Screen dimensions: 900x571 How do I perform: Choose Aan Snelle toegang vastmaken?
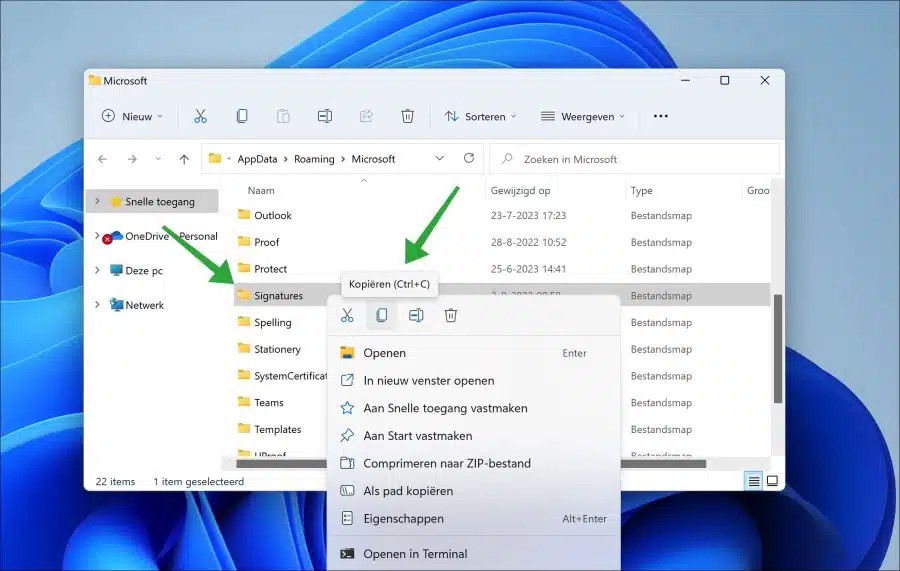click(474, 408)
